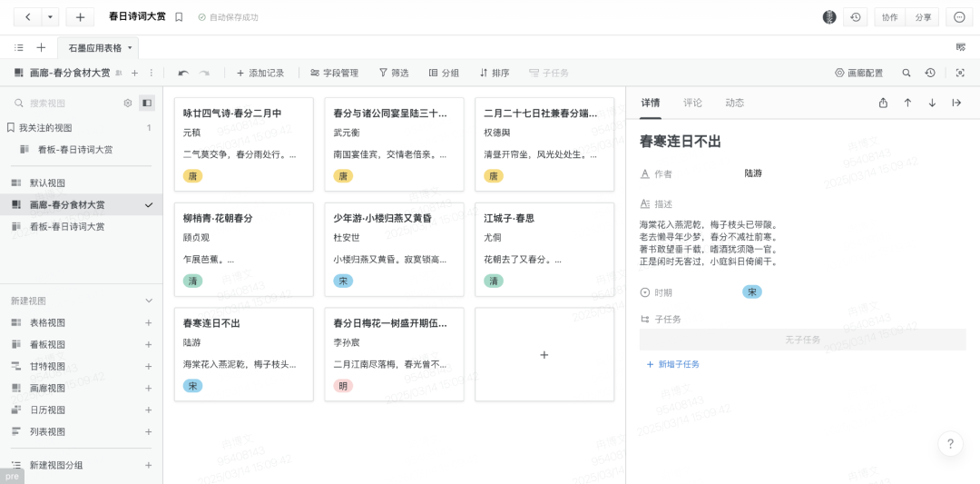The image size is (980, 484).
Task: Open the help question mark button
Action: [949, 444]
